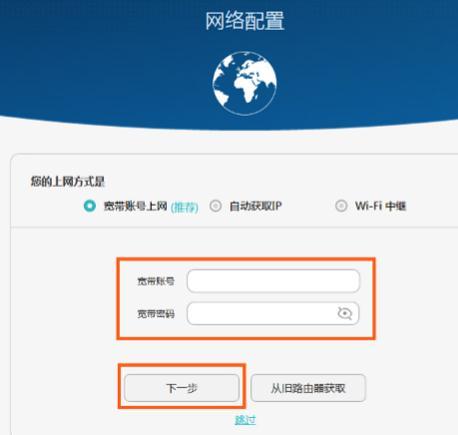Click the 下一步 button

pos(182,388)
